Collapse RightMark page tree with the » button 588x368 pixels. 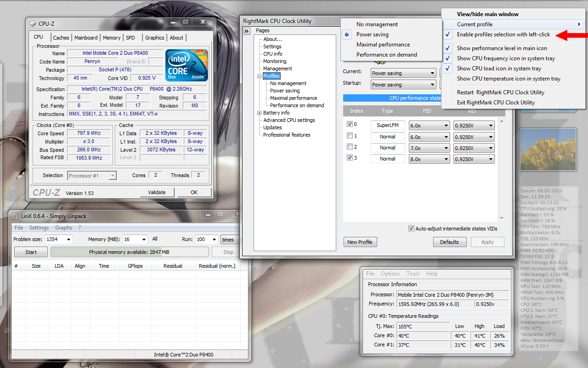click(247, 31)
